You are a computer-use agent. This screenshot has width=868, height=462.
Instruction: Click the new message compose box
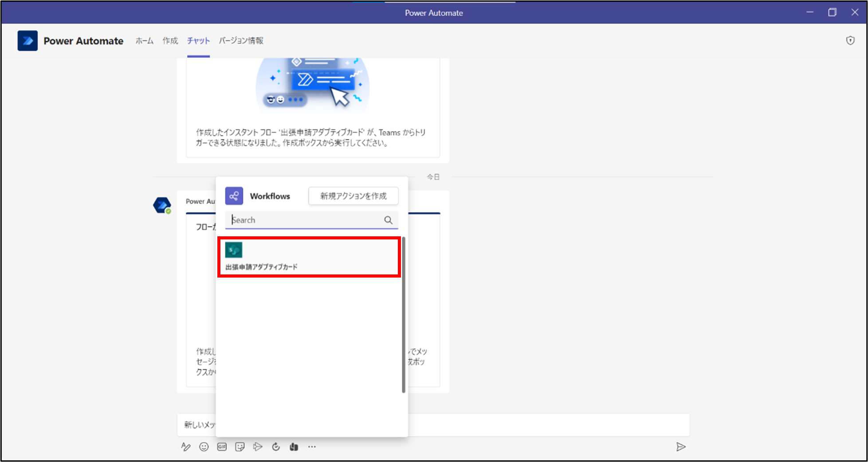433,425
